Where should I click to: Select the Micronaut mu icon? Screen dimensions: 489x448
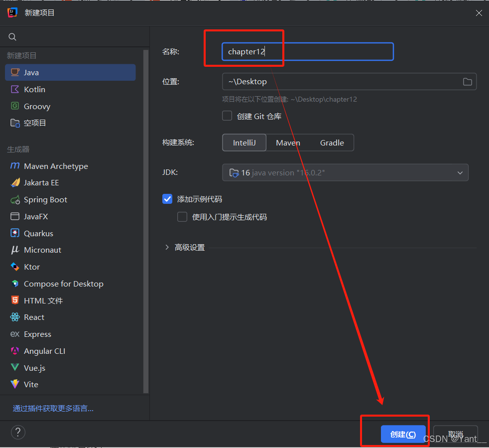(15, 250)
